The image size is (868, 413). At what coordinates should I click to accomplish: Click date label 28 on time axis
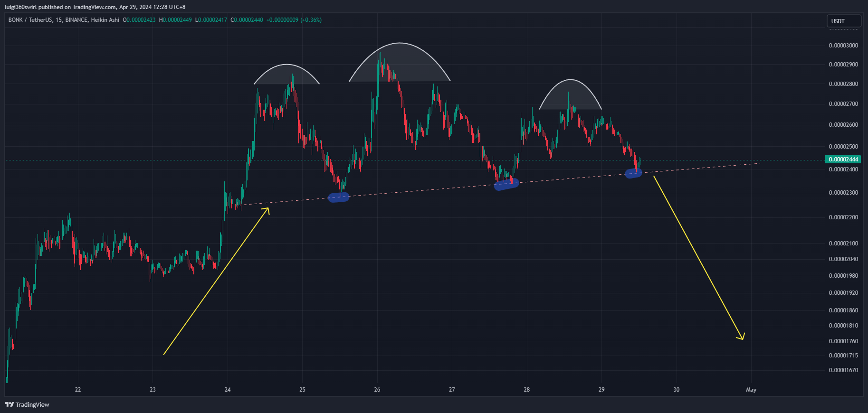click(x=527, y=390)
